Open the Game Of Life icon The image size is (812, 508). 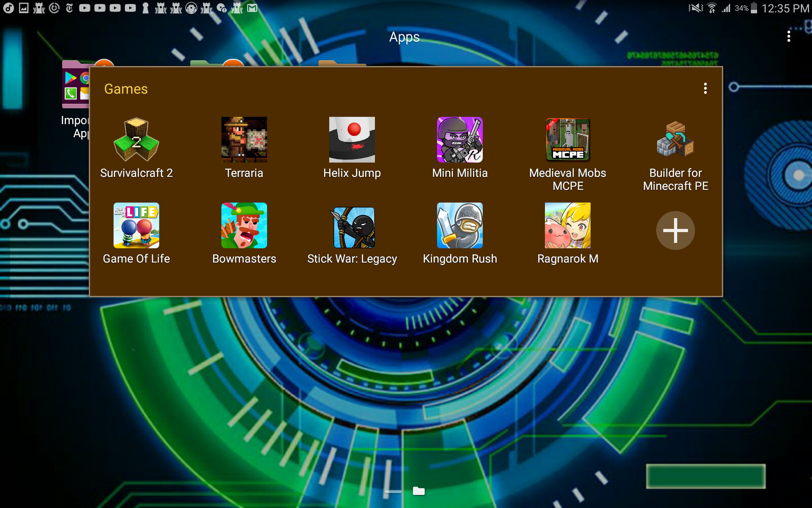pos(136,225)
